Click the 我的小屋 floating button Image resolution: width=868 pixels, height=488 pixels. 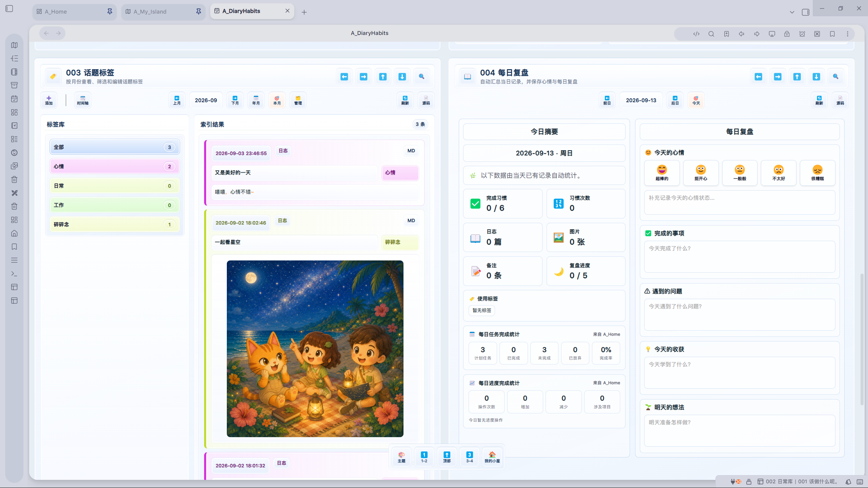tap(492, 457)
